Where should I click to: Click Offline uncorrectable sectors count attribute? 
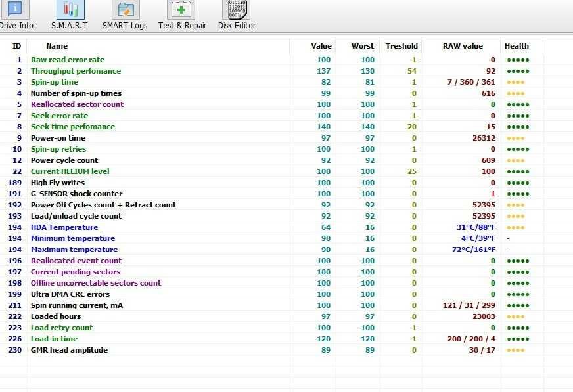click(x=96, y=283)
